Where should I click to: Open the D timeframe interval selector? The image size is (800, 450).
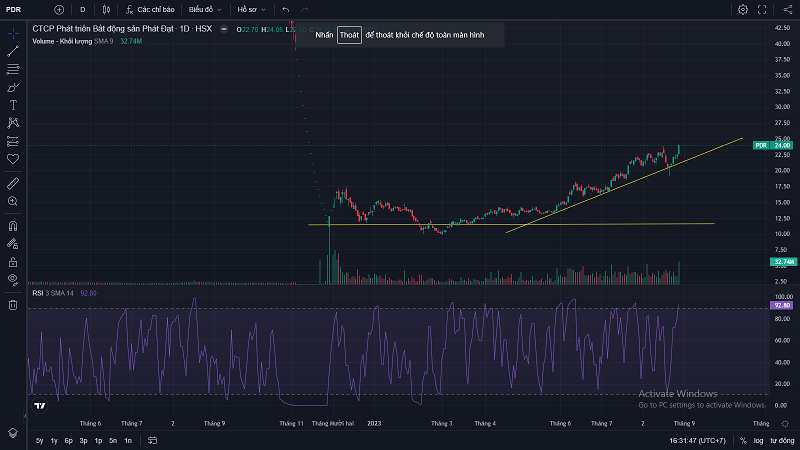tap(82, 9)
